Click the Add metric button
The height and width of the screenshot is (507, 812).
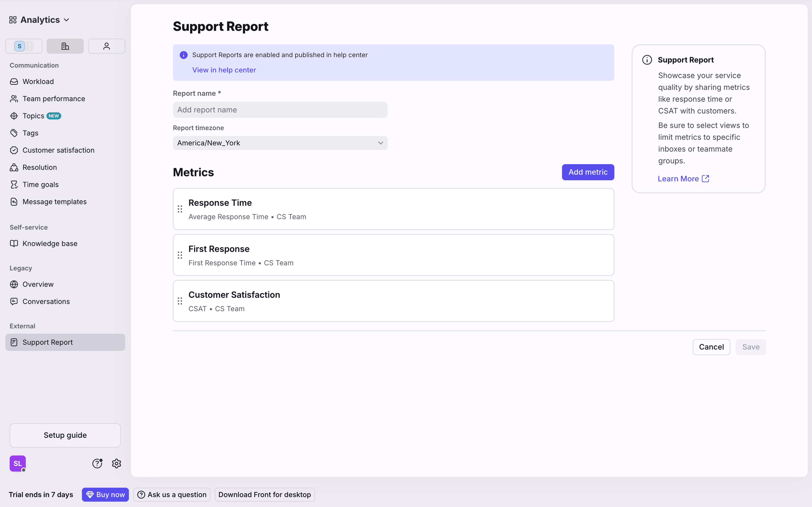(x=588, y=172)
